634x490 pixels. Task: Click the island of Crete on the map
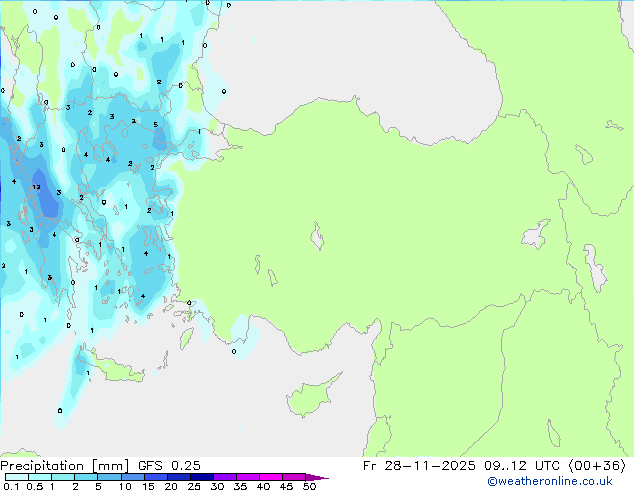click(x=115, y=370)
